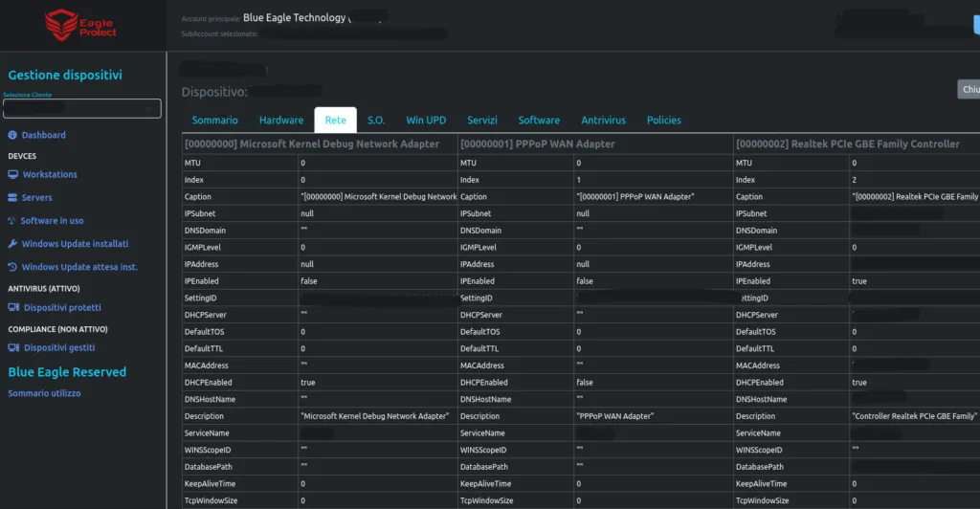Open the S.O. tab
980x509 pixels.
375,120
